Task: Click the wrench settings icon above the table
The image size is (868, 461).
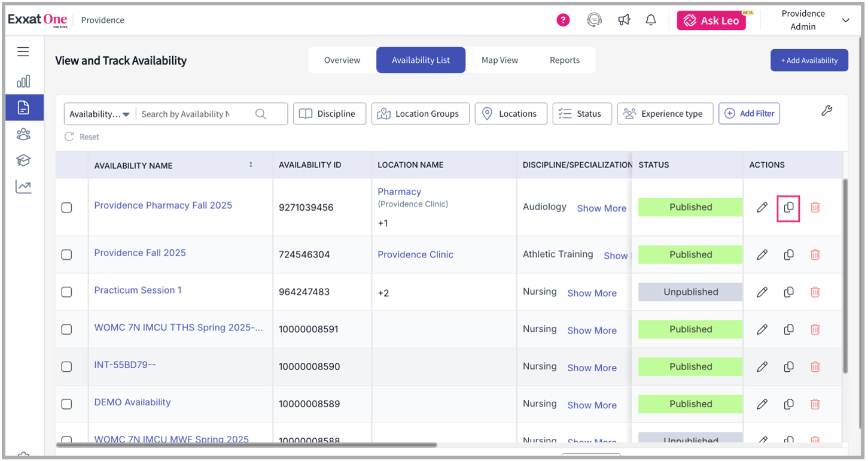Action: click(827, 111)
